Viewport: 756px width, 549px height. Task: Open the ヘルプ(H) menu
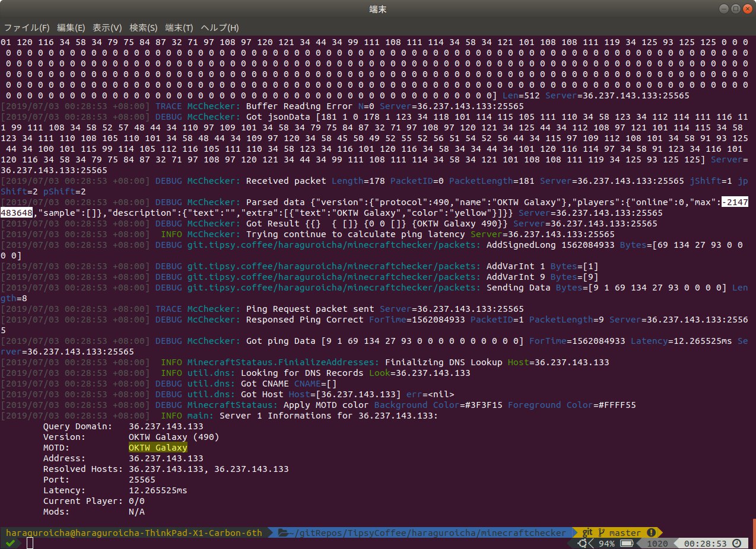pyautogui.click(x=220, y=28)
